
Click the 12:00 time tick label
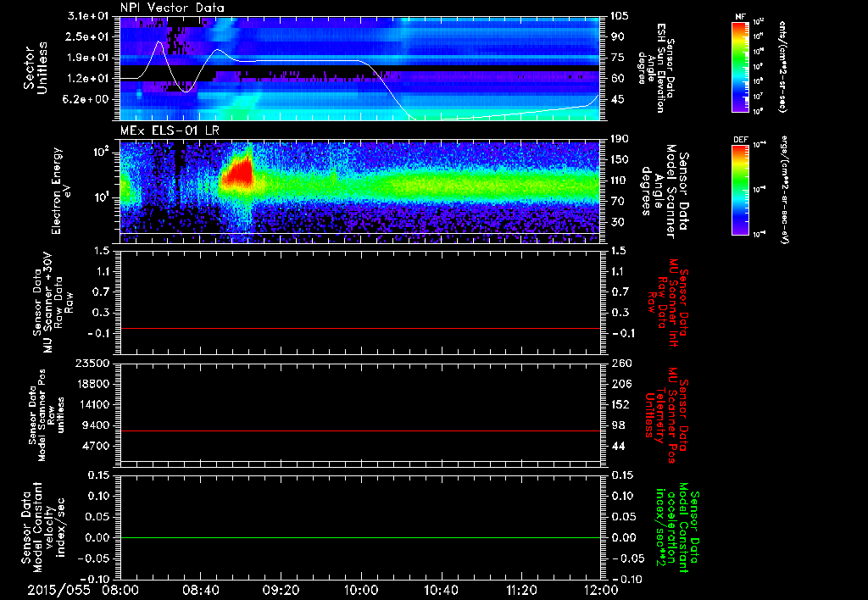[601, 590]
